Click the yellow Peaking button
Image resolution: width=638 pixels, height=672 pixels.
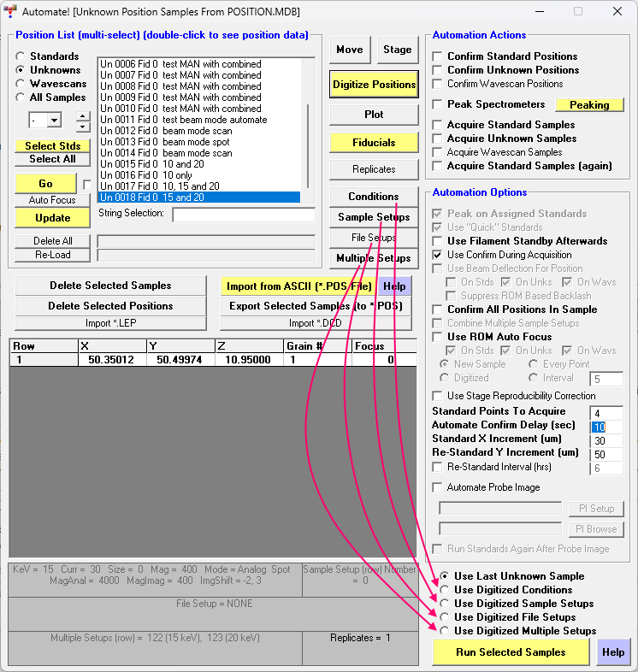pyautogui.click(x=589, y=105)
